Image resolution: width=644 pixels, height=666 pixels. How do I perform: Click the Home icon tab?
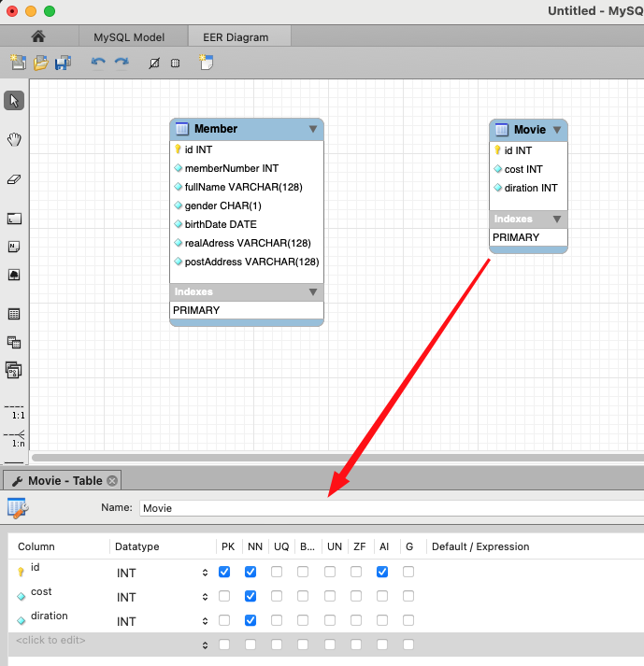click(38, 36)
